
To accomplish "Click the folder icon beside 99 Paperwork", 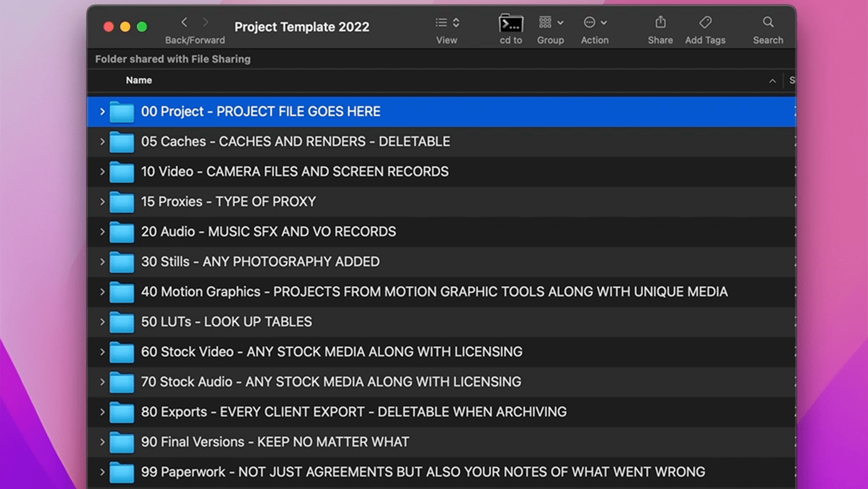I will [x=122, y=472].
